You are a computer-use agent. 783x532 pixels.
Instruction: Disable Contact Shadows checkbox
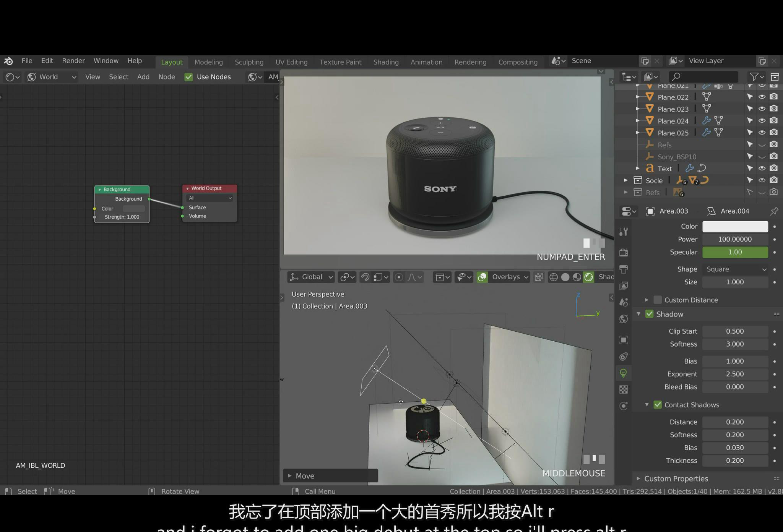click(658, 405)
